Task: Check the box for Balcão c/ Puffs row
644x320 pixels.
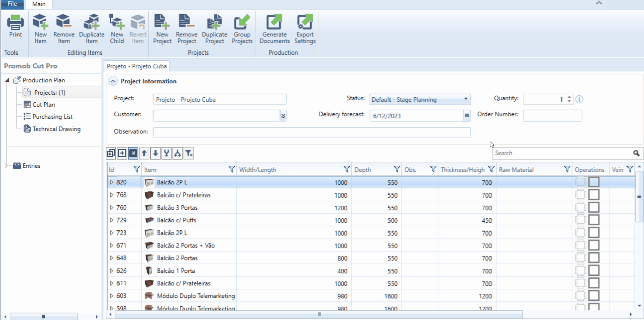Action: pos(594,220)
